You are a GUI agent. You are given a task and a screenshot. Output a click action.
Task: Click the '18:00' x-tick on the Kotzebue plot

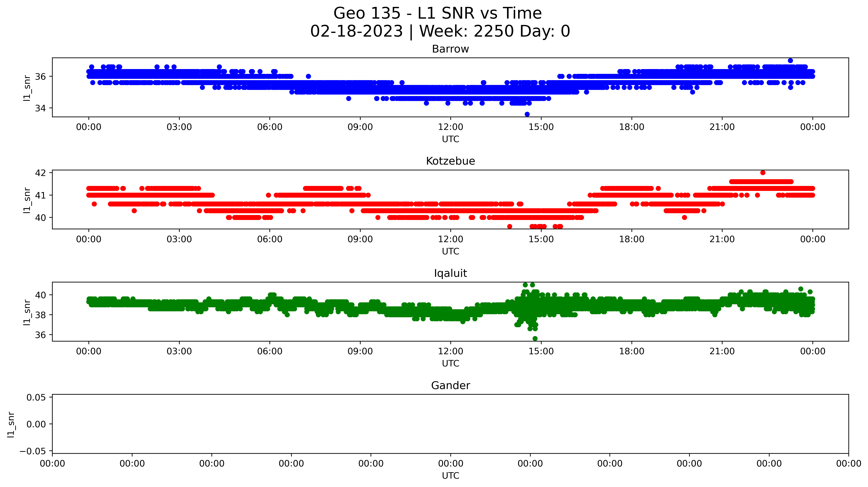point(631,239)
